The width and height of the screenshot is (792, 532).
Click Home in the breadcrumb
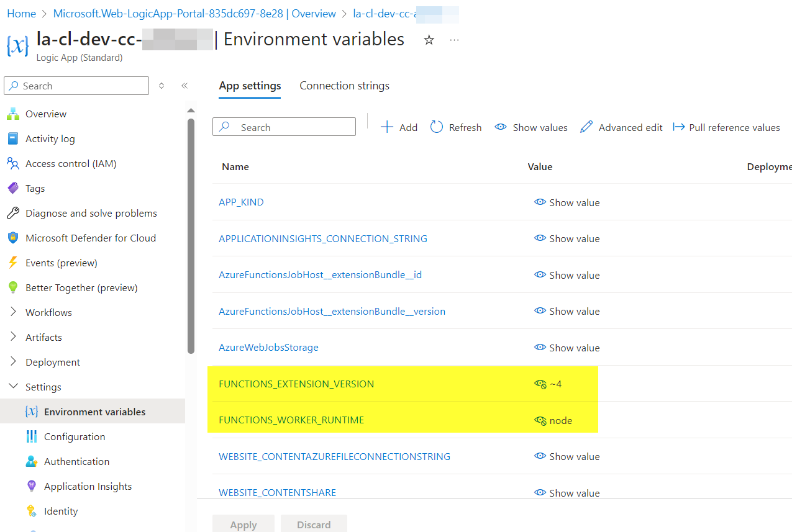[21, 14]
